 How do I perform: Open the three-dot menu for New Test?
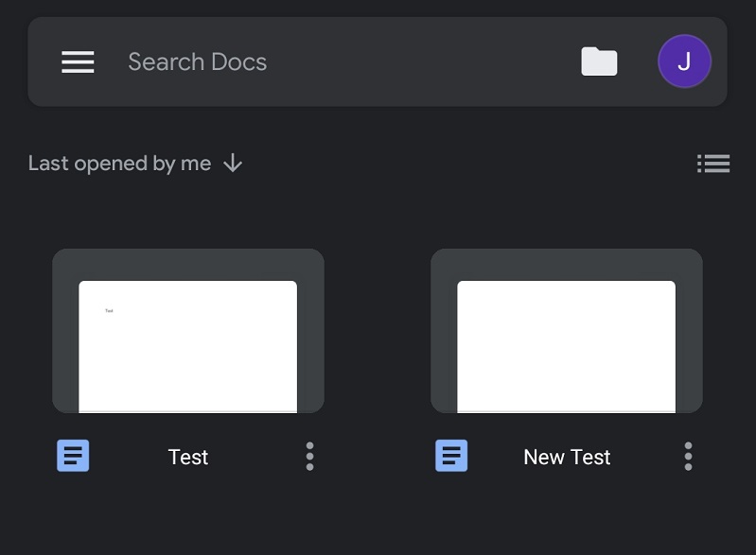click(688, 457)
